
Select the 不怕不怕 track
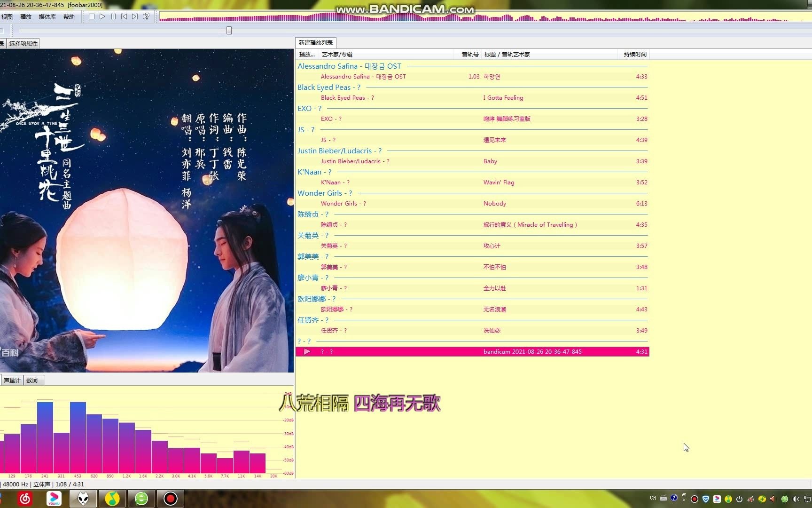(472, 267)
